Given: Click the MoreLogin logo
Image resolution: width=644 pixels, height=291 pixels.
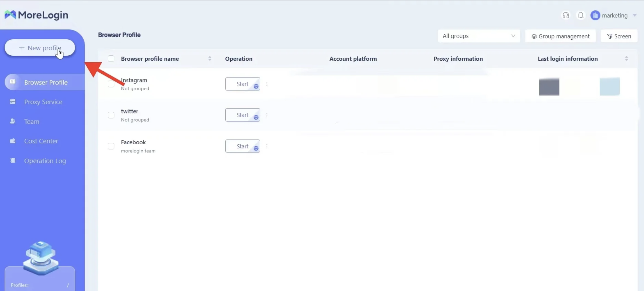Looking at the screenshot, I should 36,15.
